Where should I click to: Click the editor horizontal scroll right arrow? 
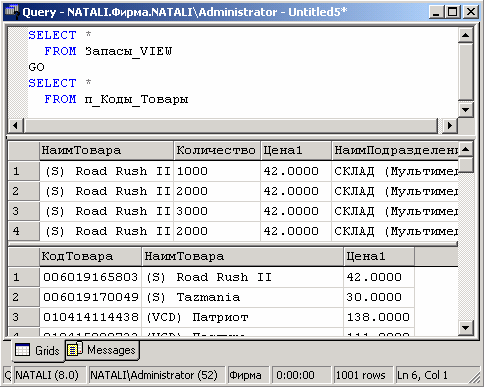point(450,126)
